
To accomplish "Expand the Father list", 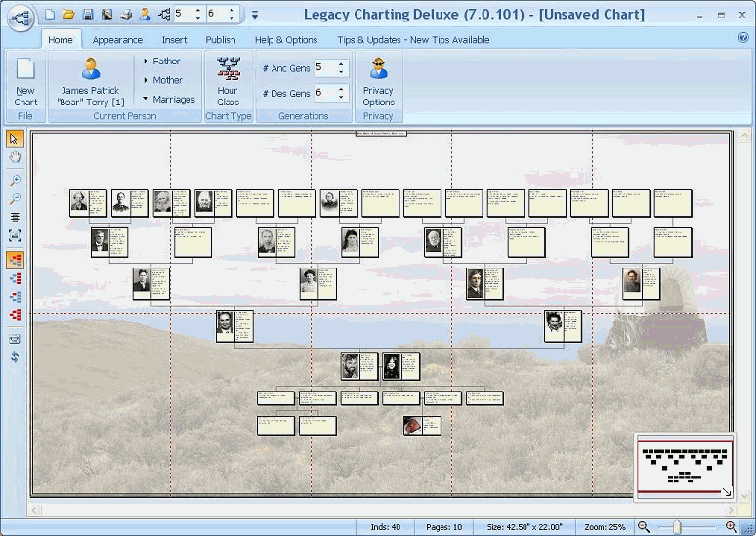I will 161,61.
